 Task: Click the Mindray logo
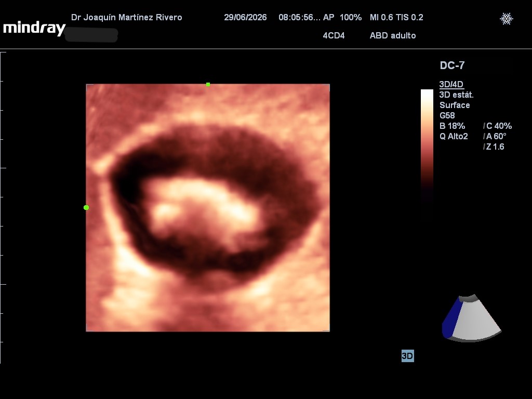(x=34, y=29)
